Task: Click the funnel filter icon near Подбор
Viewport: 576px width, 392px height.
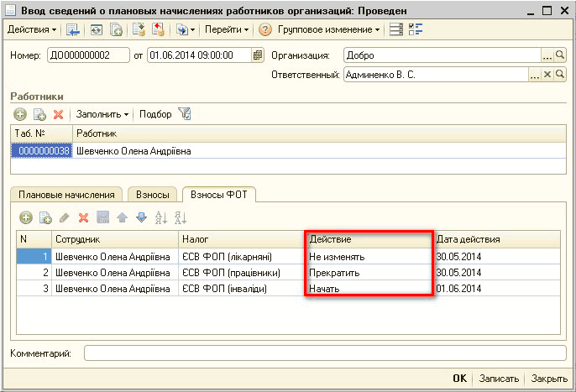Action: click(x=185, y=114)
